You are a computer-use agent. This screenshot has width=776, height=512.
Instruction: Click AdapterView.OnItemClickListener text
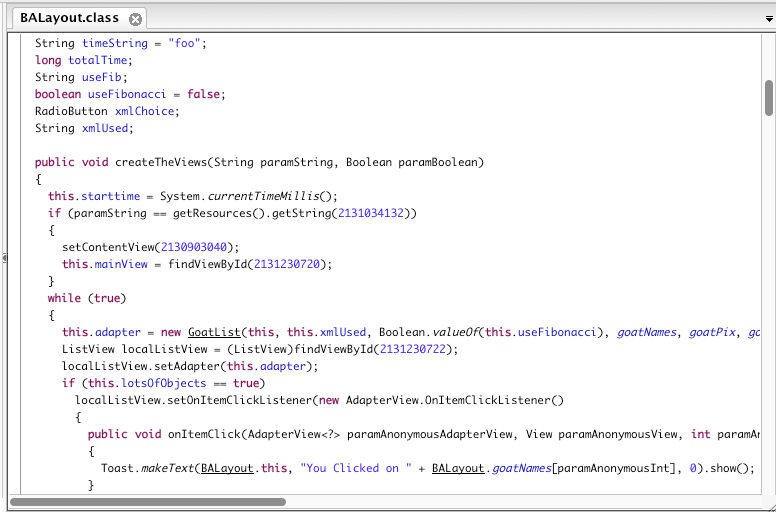(x=449, y=400)
